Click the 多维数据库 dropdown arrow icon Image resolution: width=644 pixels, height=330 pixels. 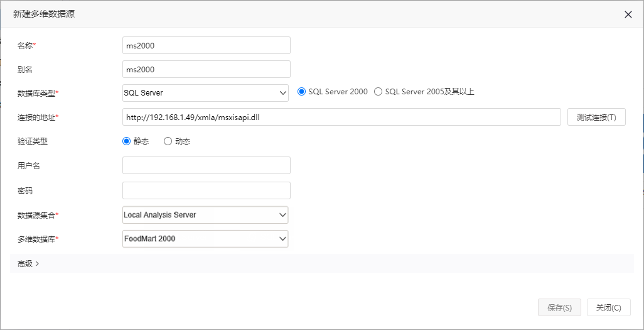pyautogui.click(x=282, y=238)
